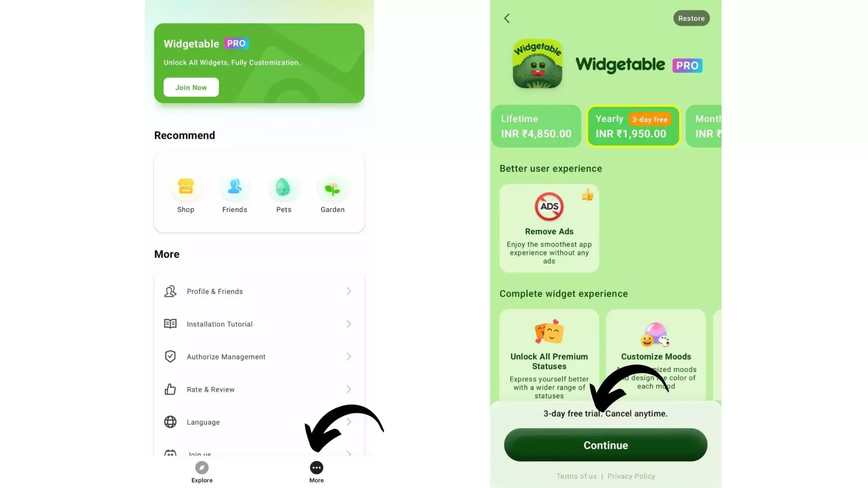
Task: Select the Lifetime subscription plan tab
Action: click(x=535, y=126)
